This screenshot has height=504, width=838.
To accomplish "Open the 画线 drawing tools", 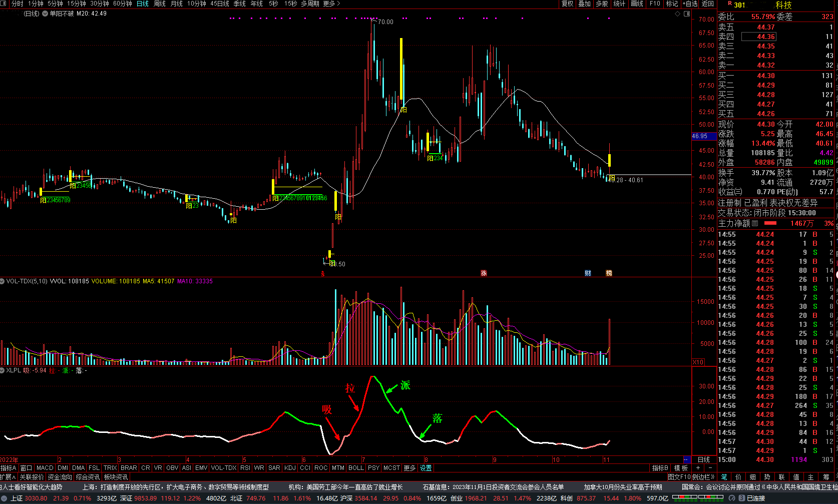I will point(637,4).
